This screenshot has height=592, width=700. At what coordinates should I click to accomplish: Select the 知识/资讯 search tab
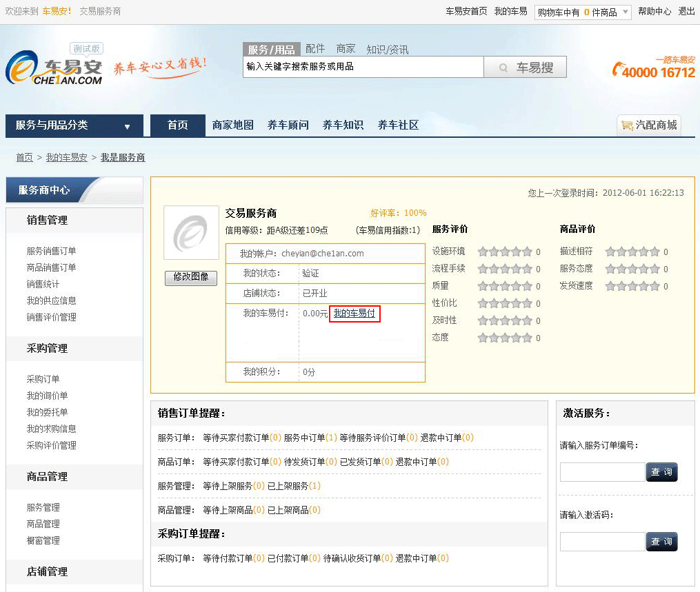[388, 49]
